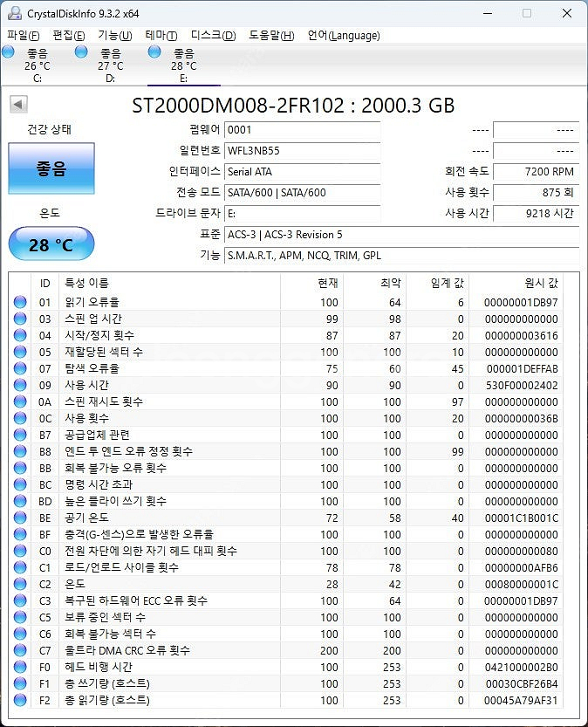588x727 pixels.
Task: Open the 언어(Language) menu
Action: coord(344,35)
